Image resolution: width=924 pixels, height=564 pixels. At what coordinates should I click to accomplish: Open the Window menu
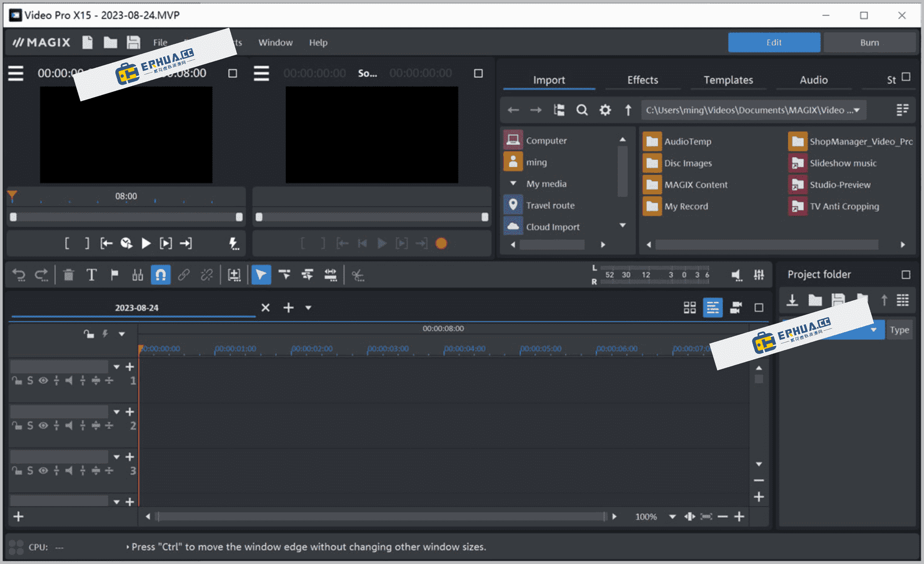click(275, 42)
